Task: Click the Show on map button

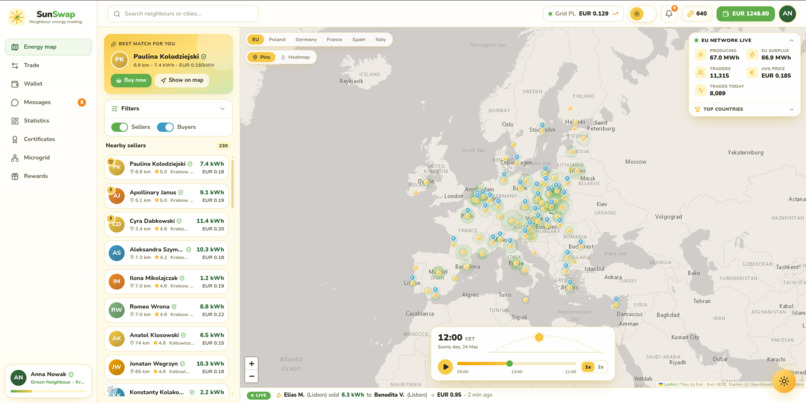Action: click(182, 80)
